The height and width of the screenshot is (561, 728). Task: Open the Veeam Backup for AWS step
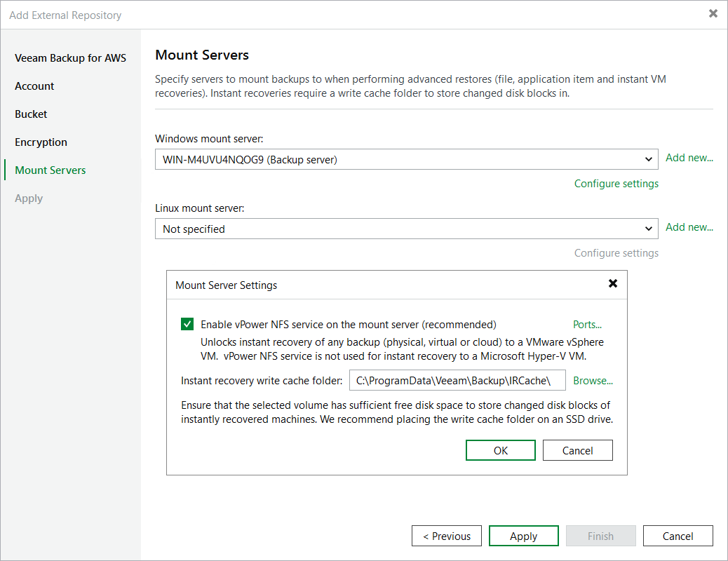point(70,58)
